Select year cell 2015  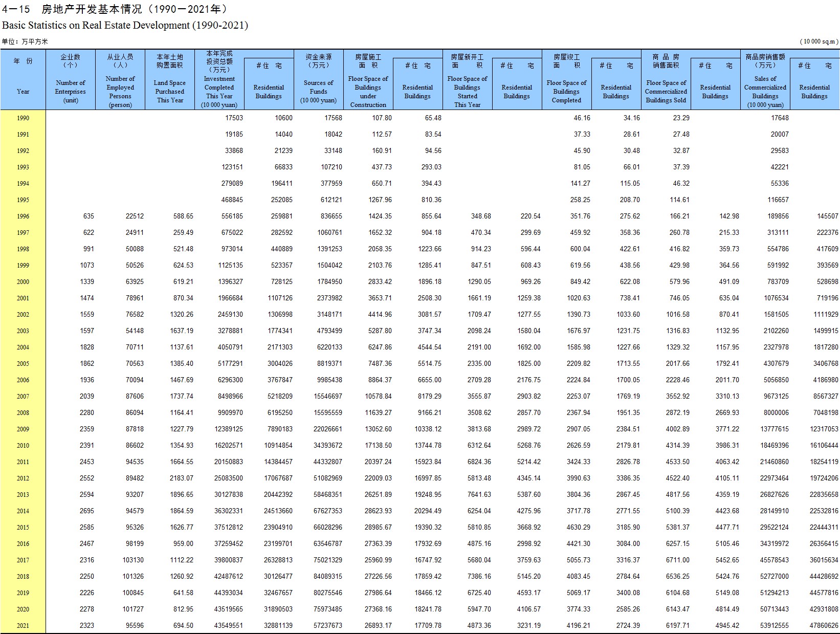tap(23, 528)
